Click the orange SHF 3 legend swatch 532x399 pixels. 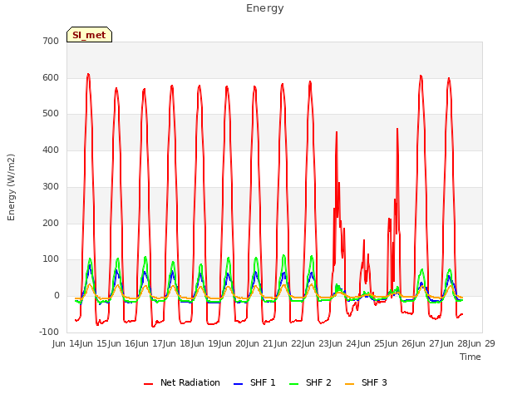349,384
